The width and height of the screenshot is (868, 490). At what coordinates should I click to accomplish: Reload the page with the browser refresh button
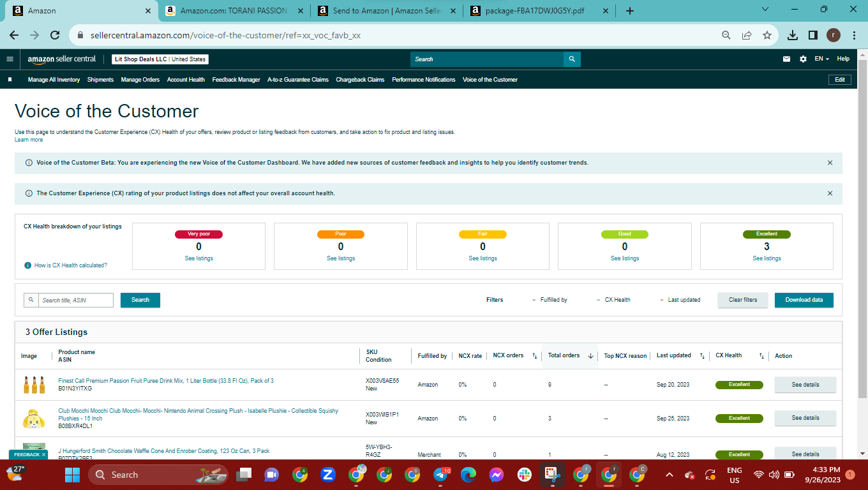[55, 35]
